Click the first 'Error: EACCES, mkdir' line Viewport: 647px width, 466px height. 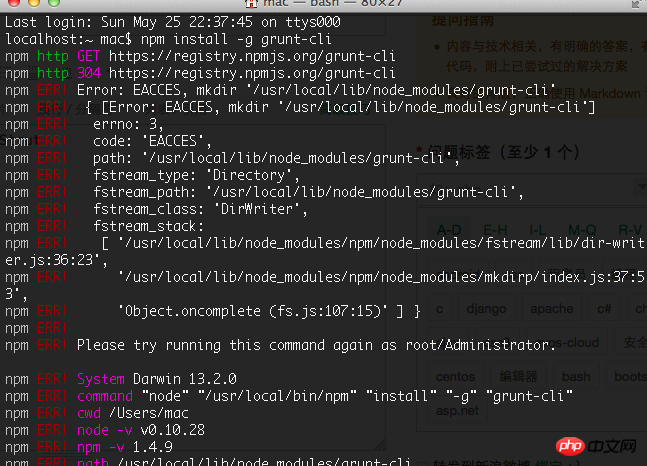tap(316, 90)
